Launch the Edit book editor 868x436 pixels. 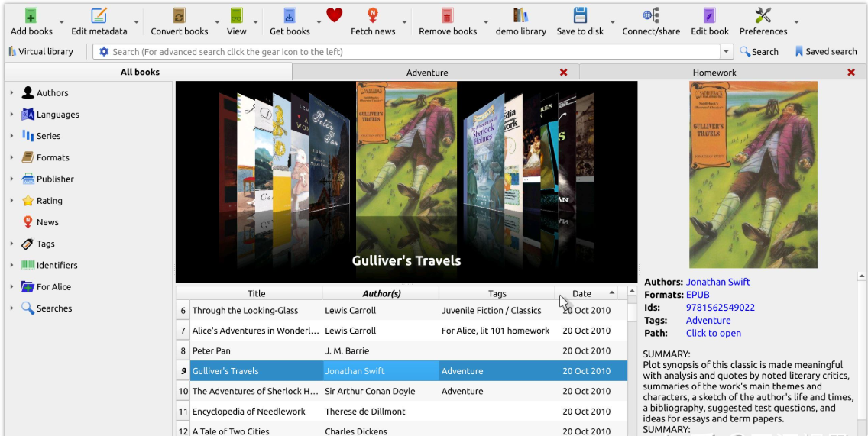click(x=710, y=21)
